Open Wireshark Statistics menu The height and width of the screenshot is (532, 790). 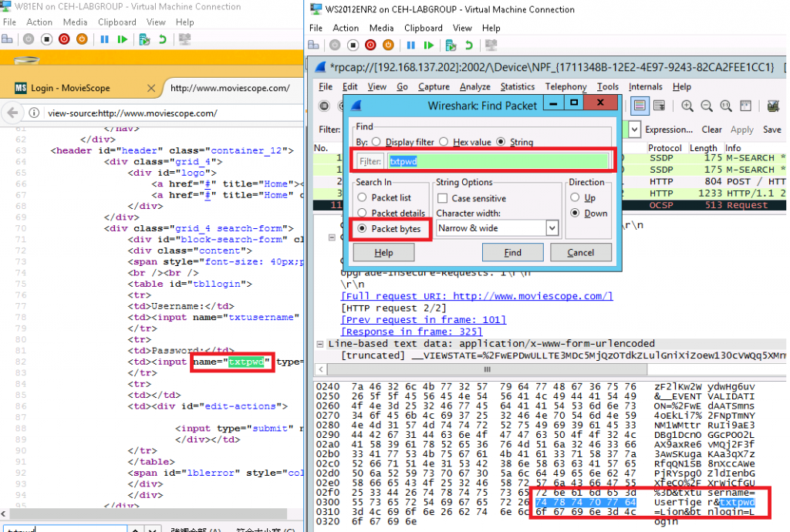tap(518, 86)
